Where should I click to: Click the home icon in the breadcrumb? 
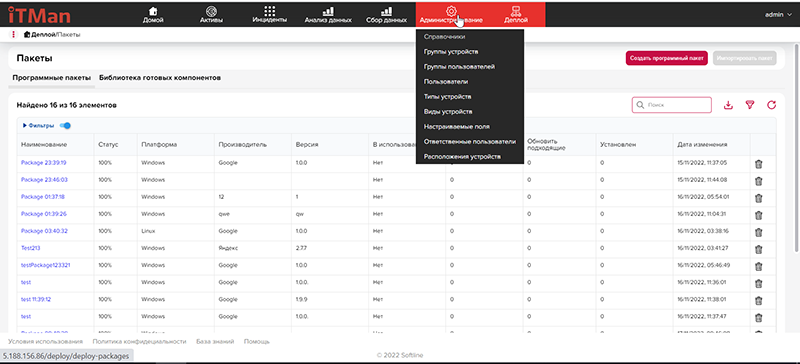27,35
